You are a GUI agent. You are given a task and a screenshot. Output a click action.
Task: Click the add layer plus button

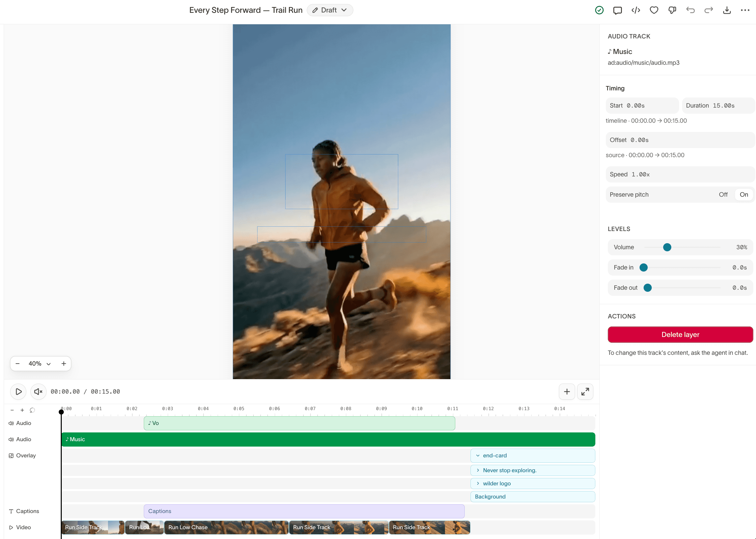click(567, 392)
